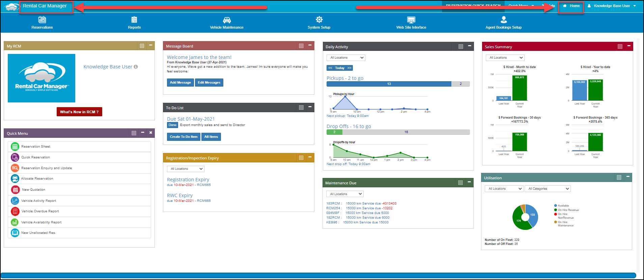The height and width of the screenshot is (280, 644).
Task: Open the System Setup gear icon
Action: 319,20
